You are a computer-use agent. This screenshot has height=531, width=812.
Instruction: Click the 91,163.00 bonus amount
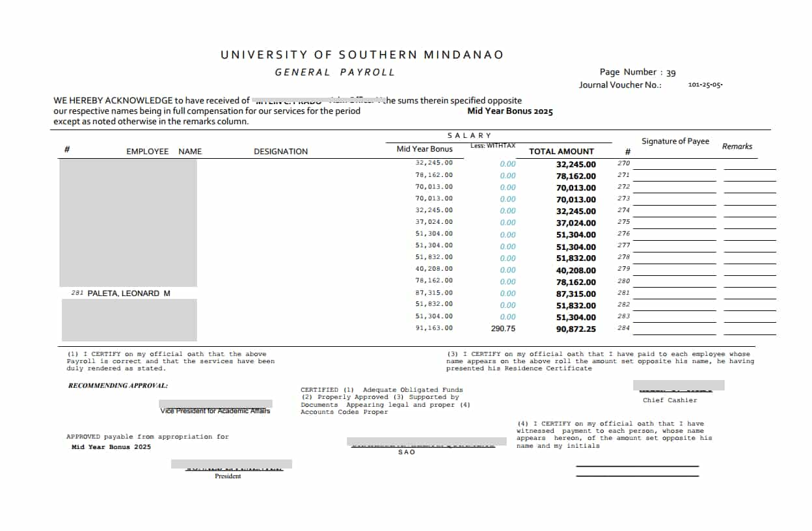(x=434, y=328)
